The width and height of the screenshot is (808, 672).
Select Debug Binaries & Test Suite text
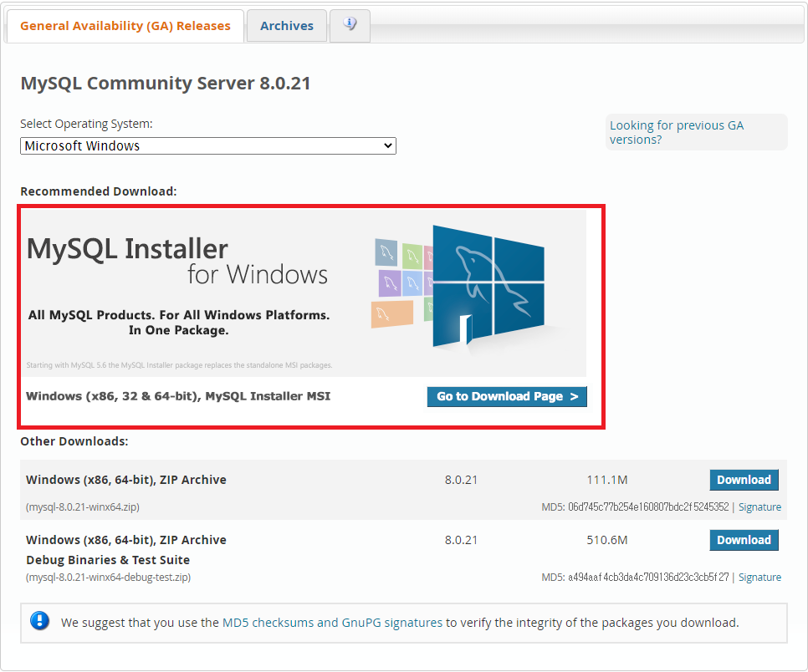coord(108,560)
